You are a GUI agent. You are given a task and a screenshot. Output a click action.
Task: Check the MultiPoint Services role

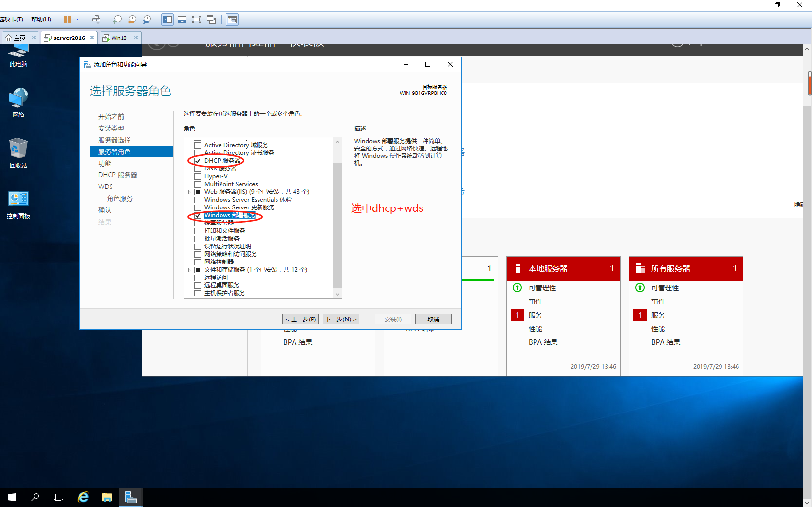click(x=198, y=184)
